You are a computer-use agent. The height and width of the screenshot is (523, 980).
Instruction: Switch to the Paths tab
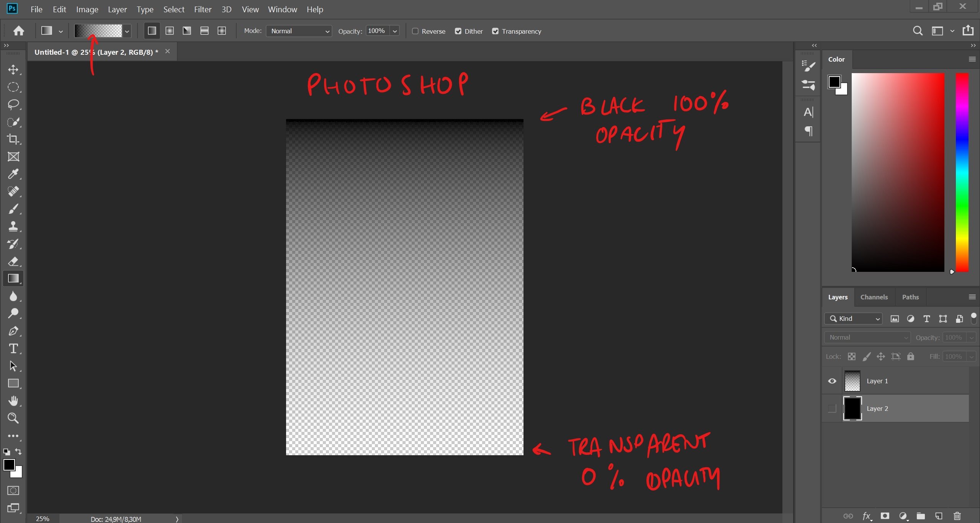coord(910,297)
